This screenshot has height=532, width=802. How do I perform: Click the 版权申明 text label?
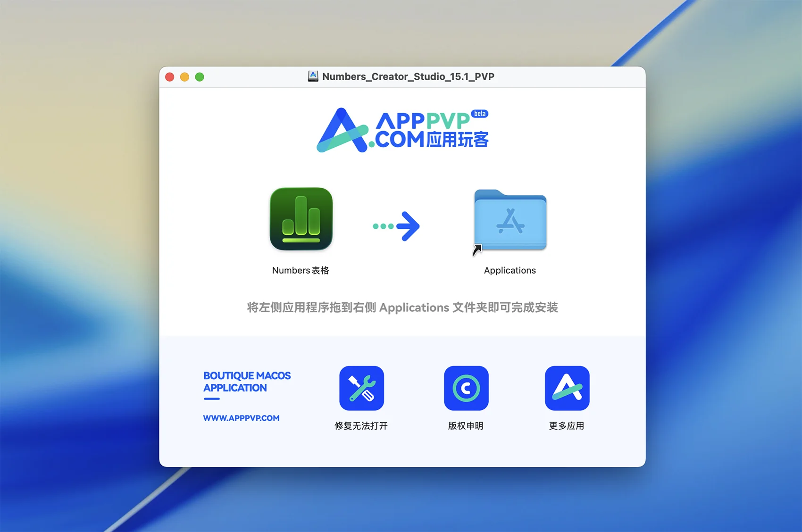(x=466, y=426)
